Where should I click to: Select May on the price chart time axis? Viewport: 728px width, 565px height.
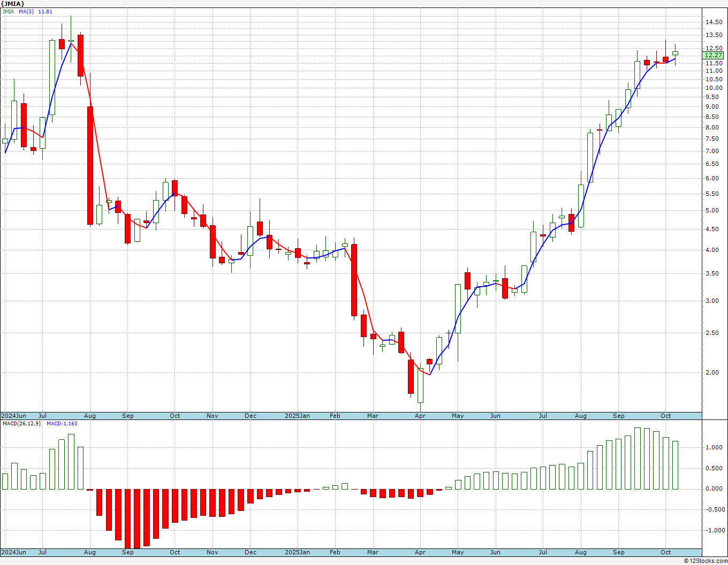tap(458, 416)
